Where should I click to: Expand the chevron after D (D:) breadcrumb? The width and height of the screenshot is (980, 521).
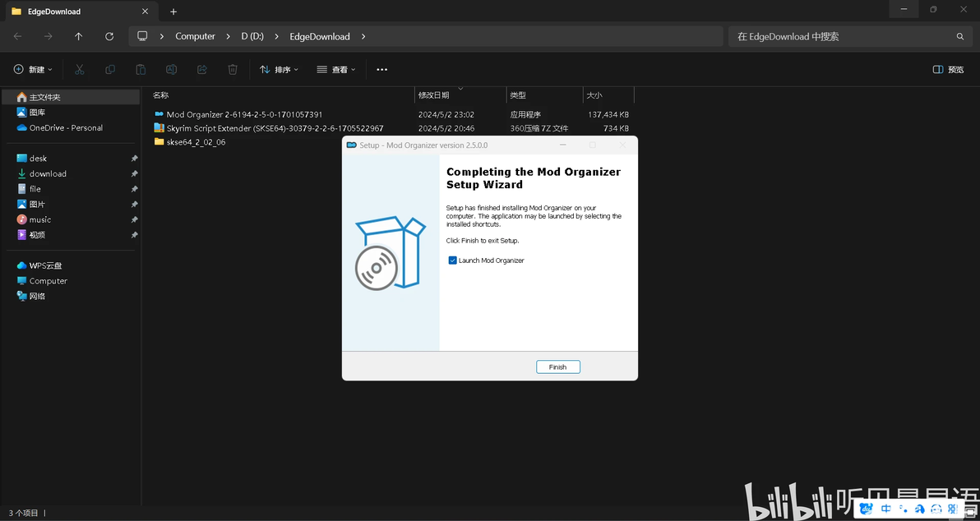click(x=276, y=36)
